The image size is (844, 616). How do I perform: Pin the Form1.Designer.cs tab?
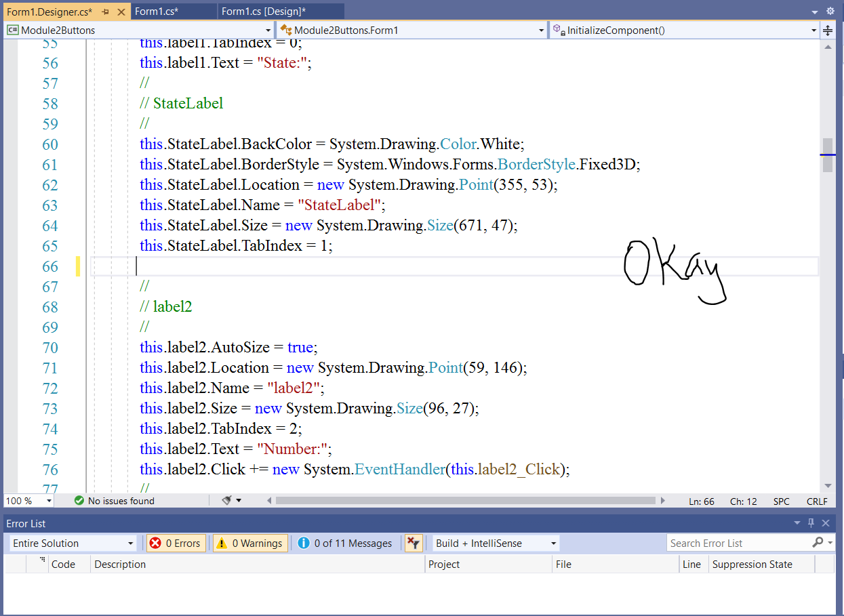coord(106,12)
